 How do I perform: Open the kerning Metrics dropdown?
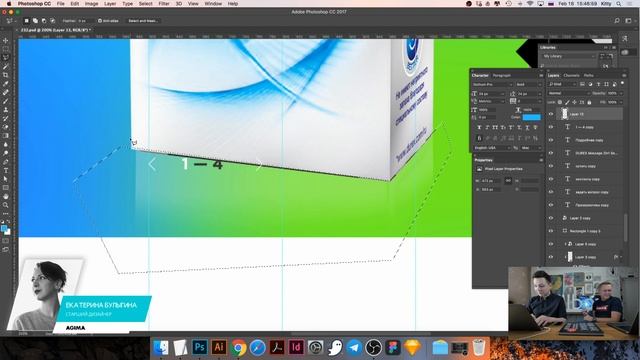coord(491,101)
